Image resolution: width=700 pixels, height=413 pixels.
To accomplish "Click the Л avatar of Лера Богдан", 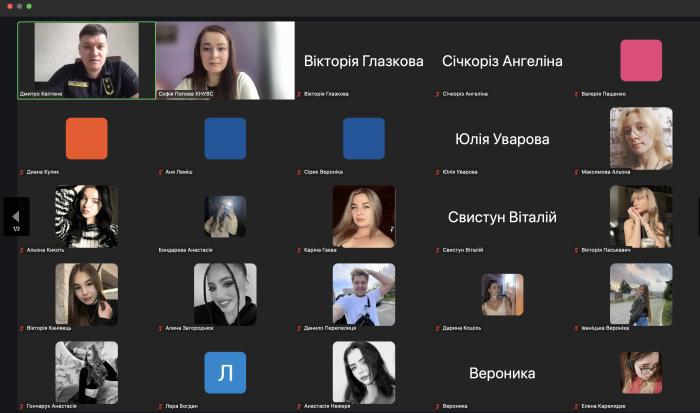I will pyautogui.click(x=225, y=373).
